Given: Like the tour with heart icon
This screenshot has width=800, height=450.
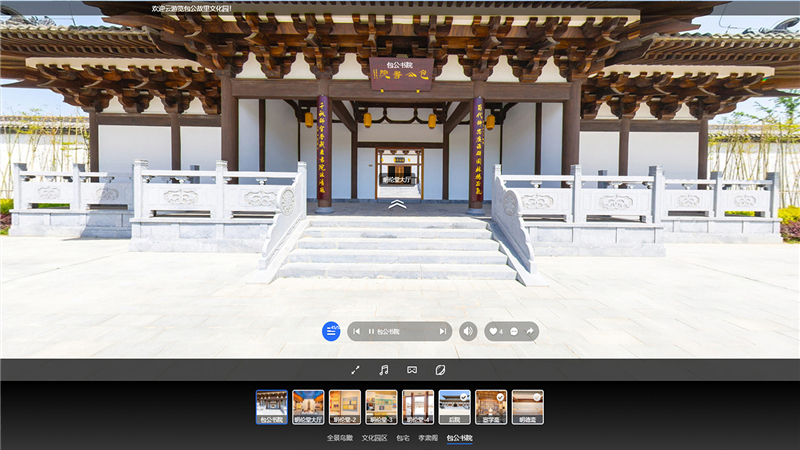Looking at the screenshot, I should (x=494, y=331).
